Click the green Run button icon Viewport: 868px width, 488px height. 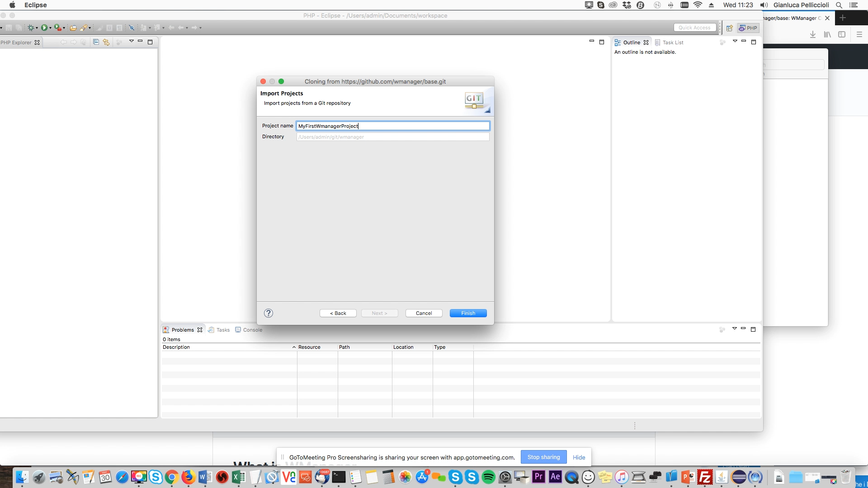tap(44, 28)
